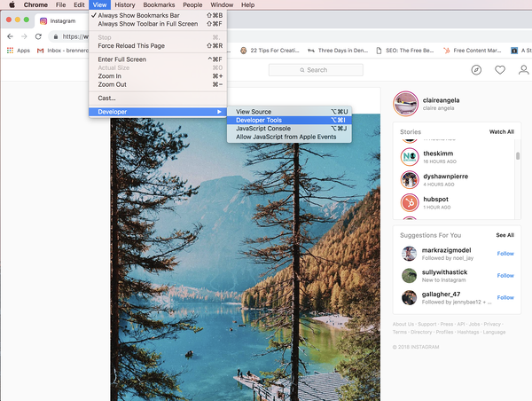Click the Instagram Explore compass icon
The width and height of the screenshot is (532, 401).
[476, 69]
